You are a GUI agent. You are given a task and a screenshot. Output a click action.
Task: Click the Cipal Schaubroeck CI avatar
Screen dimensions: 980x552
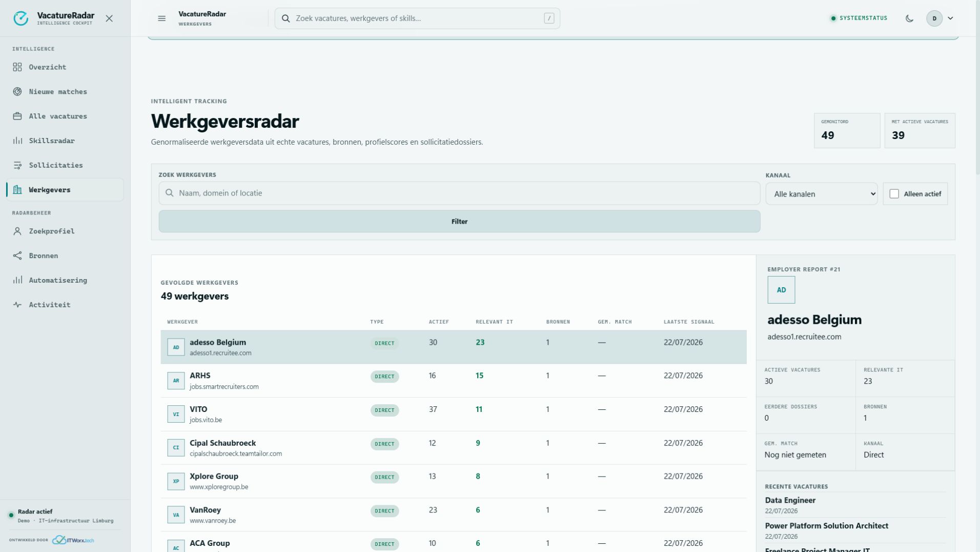coord(176,448)
